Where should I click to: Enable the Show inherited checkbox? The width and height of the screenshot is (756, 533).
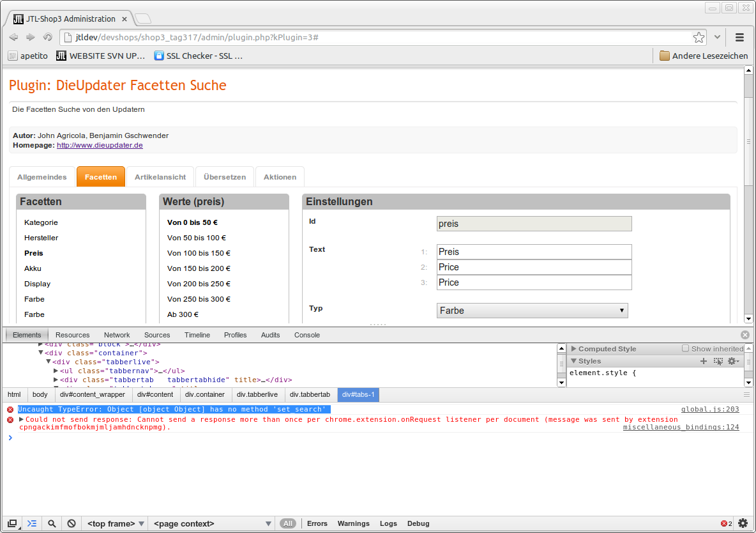685,348
